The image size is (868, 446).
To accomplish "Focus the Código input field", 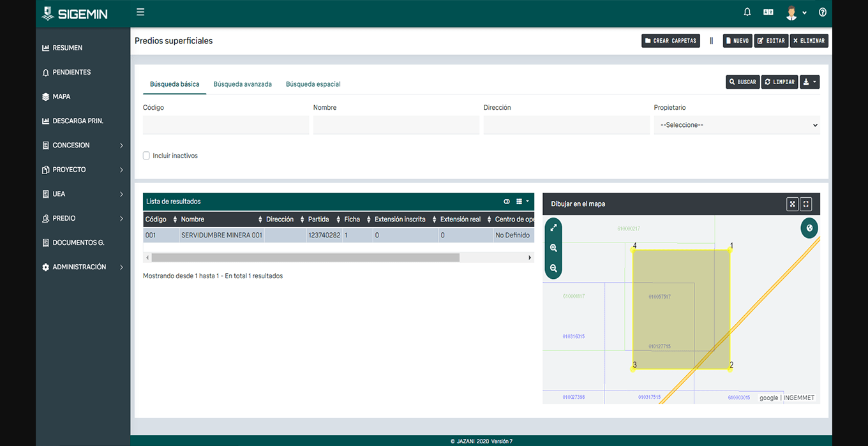I will [226, 125].
